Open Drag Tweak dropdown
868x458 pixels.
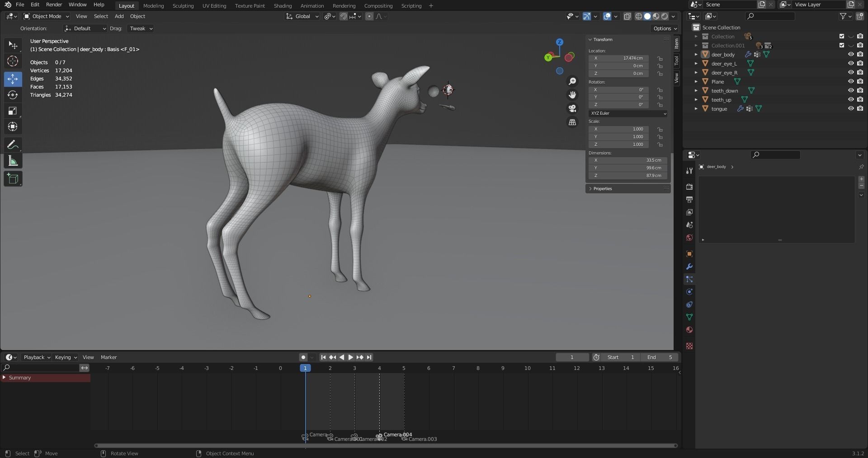coord(140,28)
